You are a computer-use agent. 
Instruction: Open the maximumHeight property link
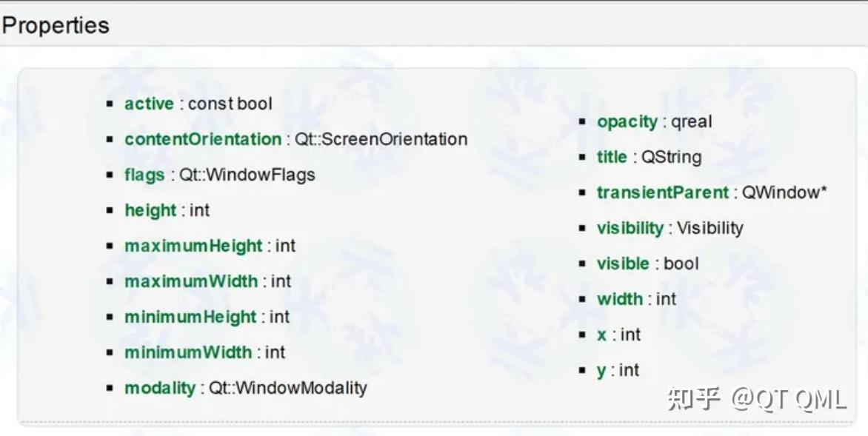tap(193, 246)
